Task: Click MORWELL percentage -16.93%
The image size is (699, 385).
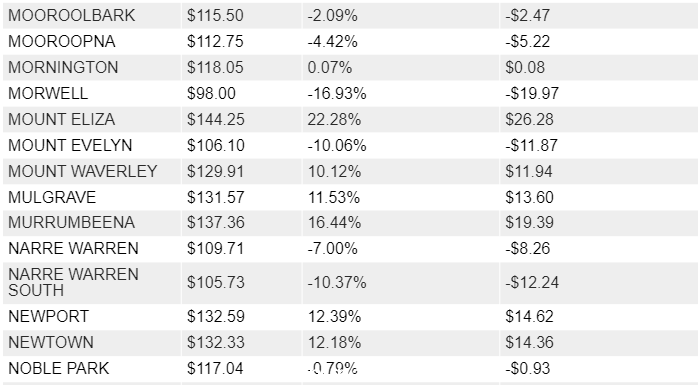Action: pos(337,93)
